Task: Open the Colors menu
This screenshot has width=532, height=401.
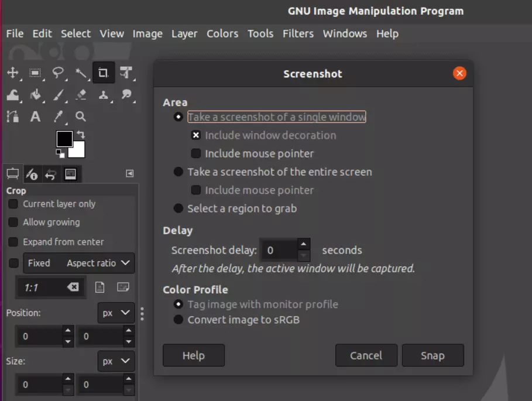Action: (222, 33)
